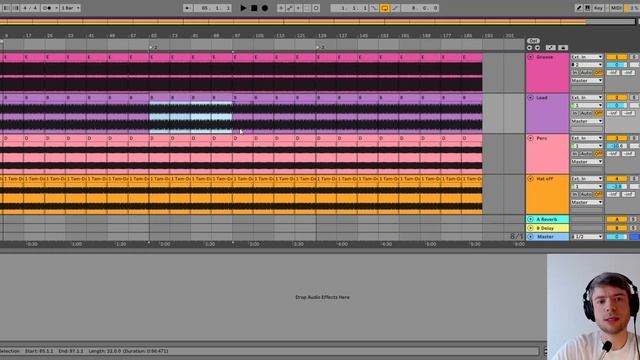
Task: Toggle the Loop switch in the transport bar
Action: 384,8
